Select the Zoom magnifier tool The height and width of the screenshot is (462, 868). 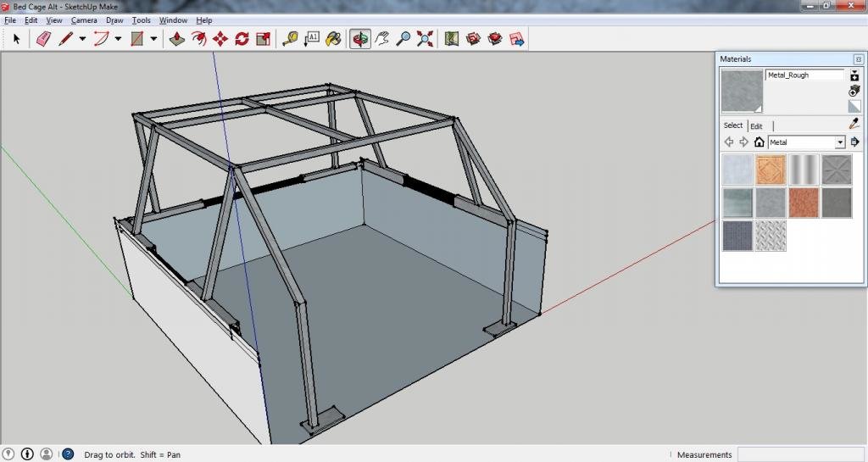pos(403,39)
